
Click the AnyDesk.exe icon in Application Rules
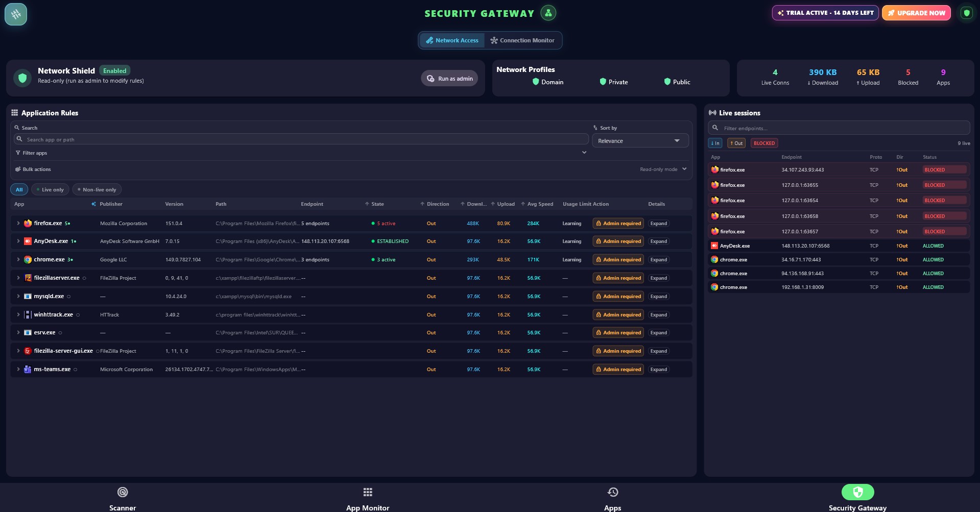click(28, 241)
